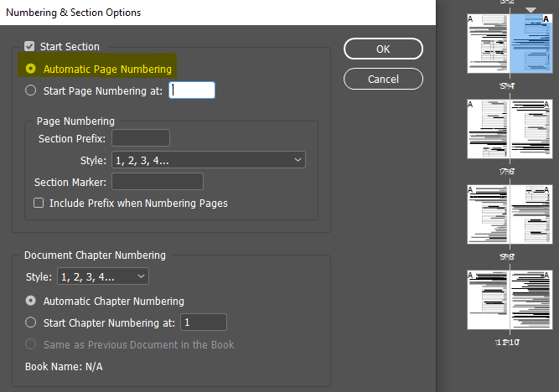559x392 pixels.
Task: Select the right page of spread 11-10
Action: pos(531,300)
